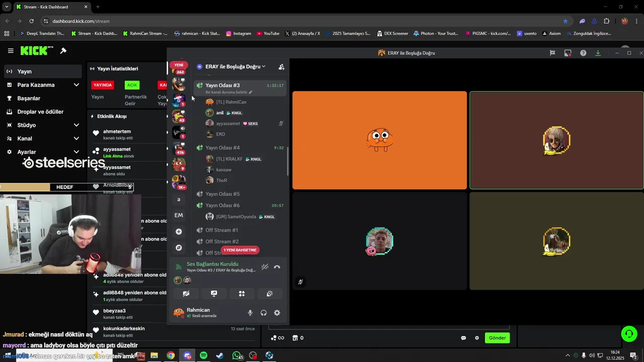This screenshot has height=362, width=644.
Task: Open Chrome from the taskbar
Action: 171,355
